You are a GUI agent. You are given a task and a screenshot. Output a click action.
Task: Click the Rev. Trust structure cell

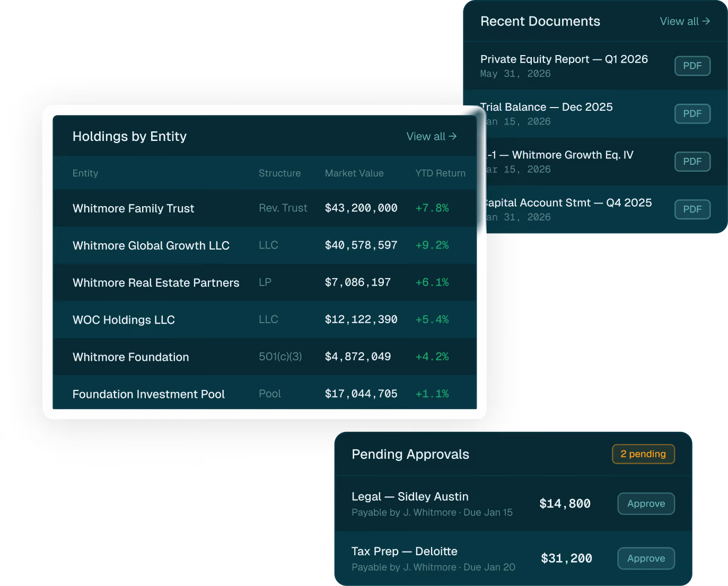tap(283, 208)
